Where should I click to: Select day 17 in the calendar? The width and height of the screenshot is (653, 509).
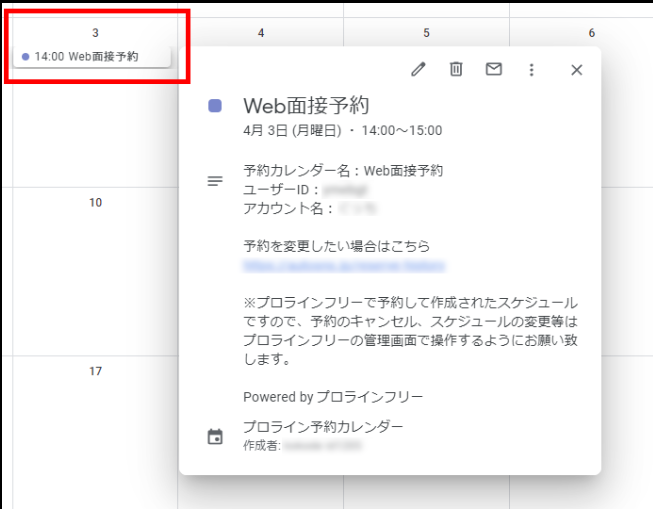[95, 371]
